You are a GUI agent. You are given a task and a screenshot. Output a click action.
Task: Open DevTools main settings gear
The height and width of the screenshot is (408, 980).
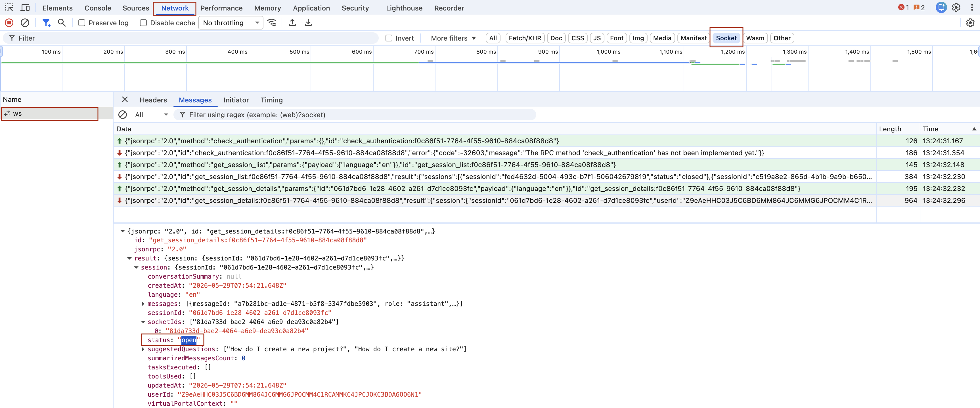956,8
